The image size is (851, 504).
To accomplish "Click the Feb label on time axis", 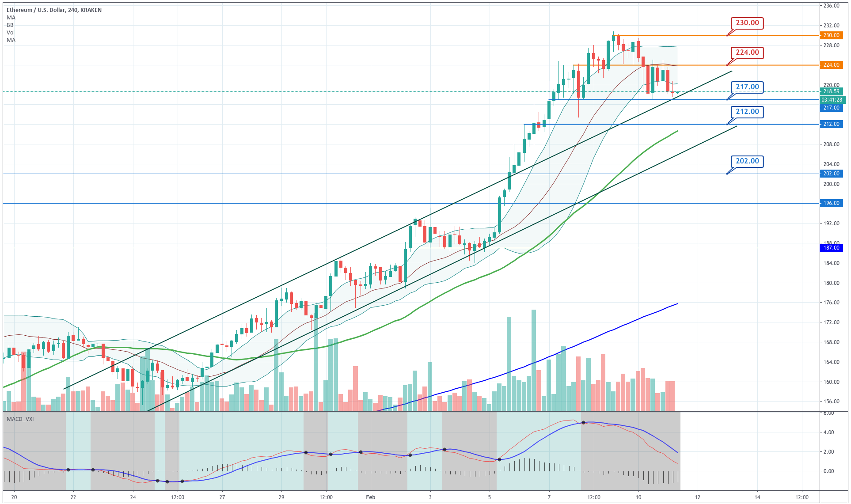I will point(370,497).
